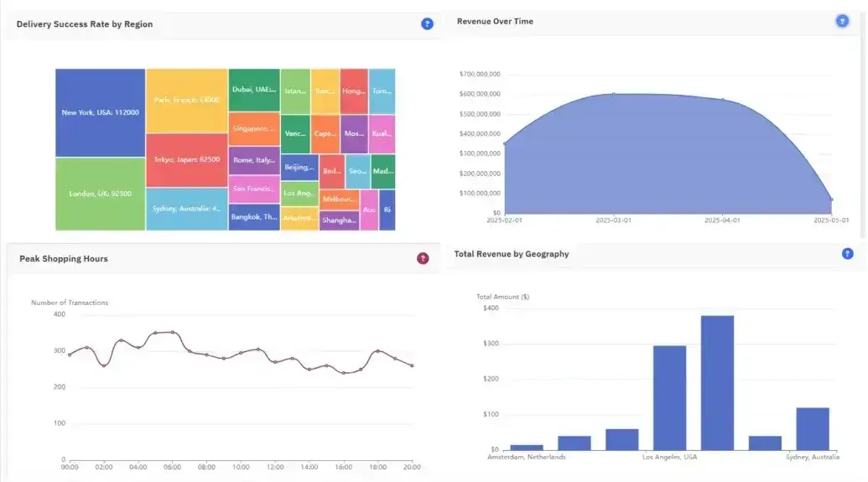
Task: Click the 2025-03-01 point on revenue chart
Action: coord(613,94)
